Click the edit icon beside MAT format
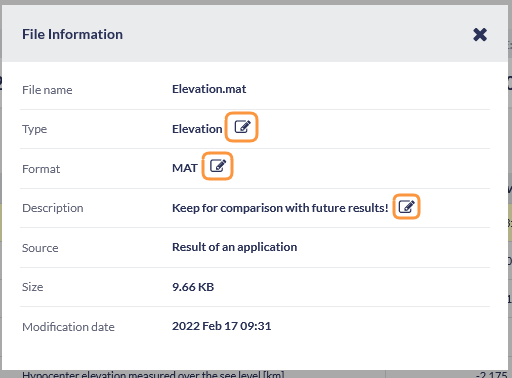Image resolution: width=512 pixels, height=378 pixels. tap(218, 166)
